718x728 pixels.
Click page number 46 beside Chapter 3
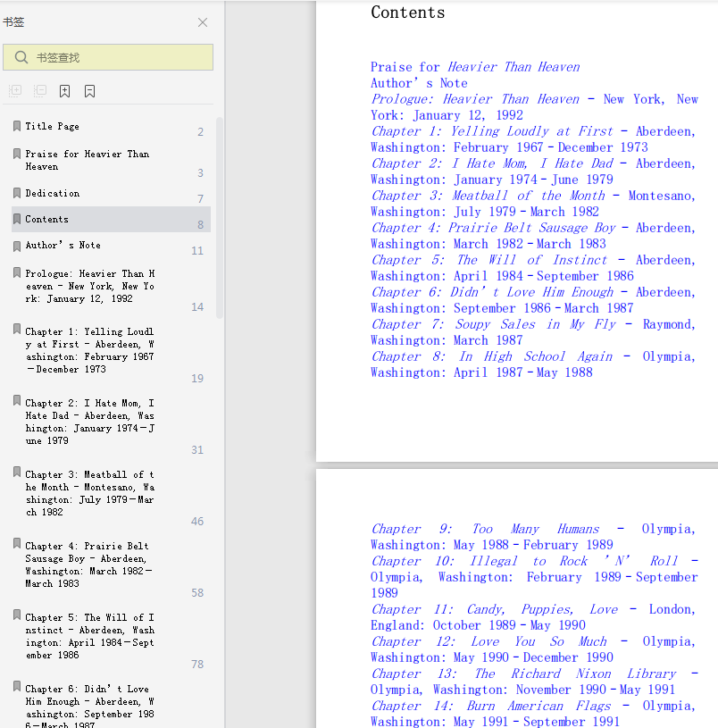pyautogui.click(x=197, y=522)
